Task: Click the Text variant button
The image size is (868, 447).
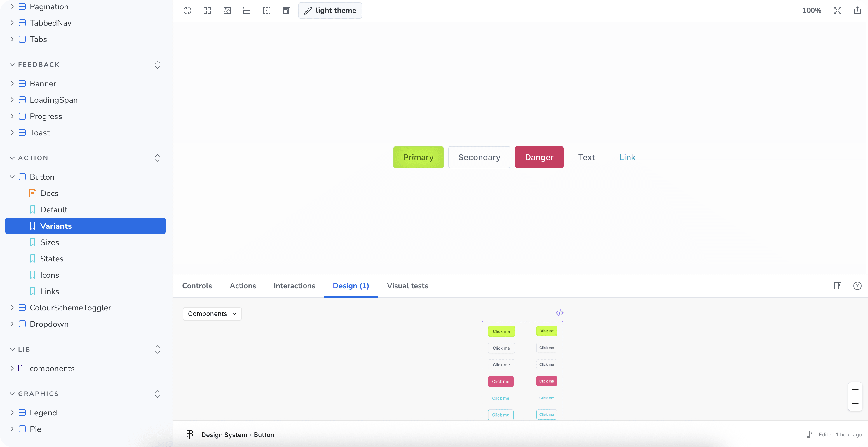Action: click(587, 157)
